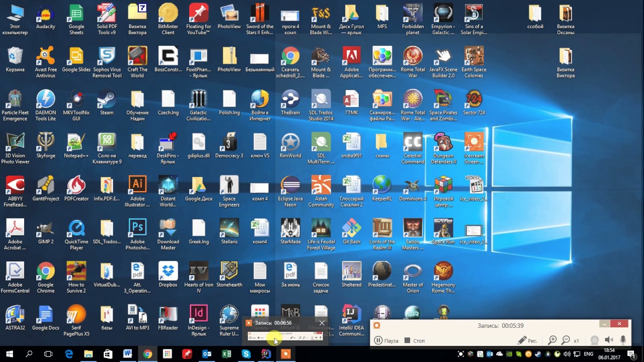Image resolution: width=644 pixels, height=362 pixels.
Task: Open the TheBrain desktop shortcut
Action: [290, 103]
